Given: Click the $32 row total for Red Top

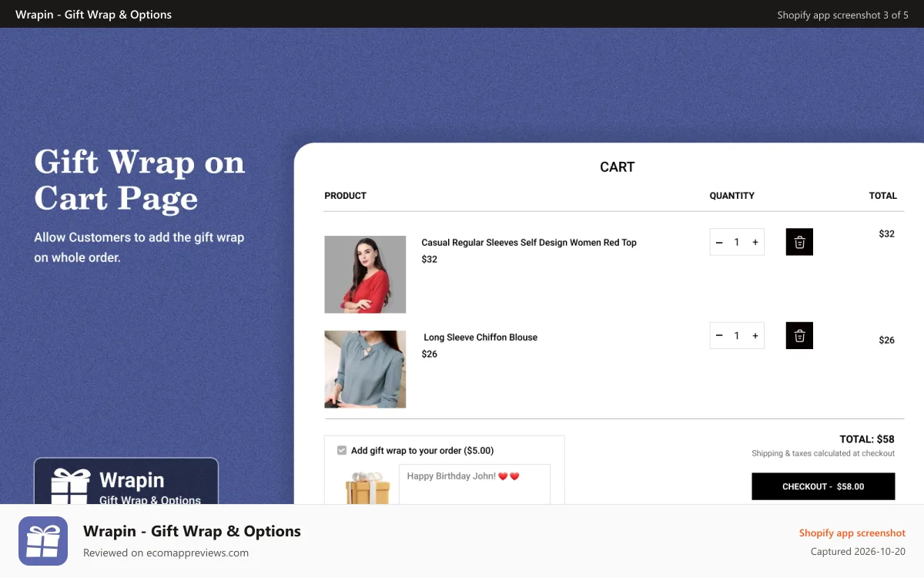Looking at the screenshot, I should tap(887, 234).
